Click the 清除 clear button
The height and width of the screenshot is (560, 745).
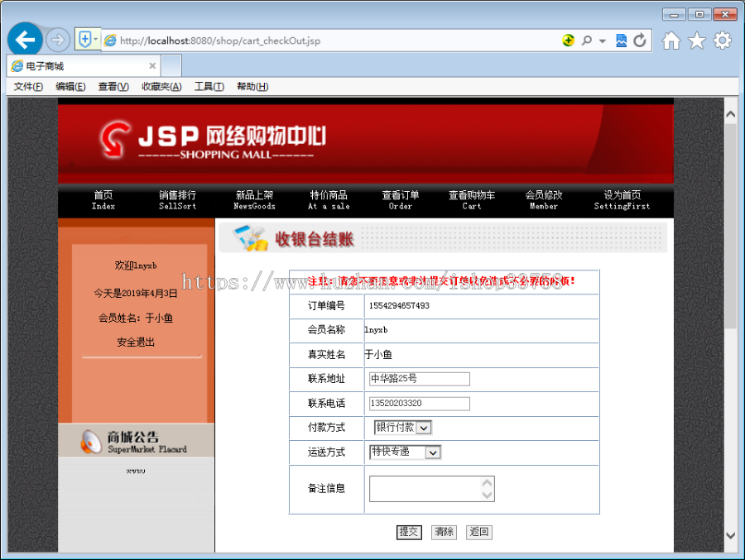pos(444,532)
